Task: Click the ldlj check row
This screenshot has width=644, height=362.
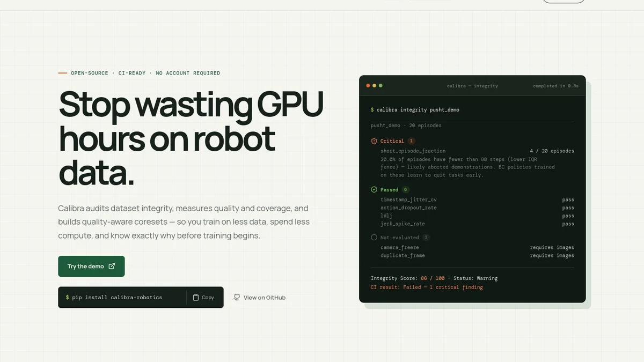Action: (477, 216)
